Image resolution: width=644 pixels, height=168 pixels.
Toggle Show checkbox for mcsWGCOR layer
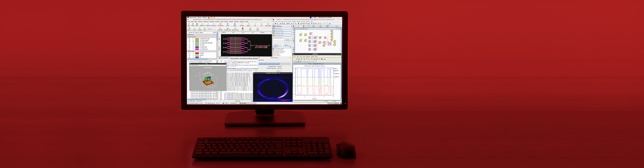190,47
